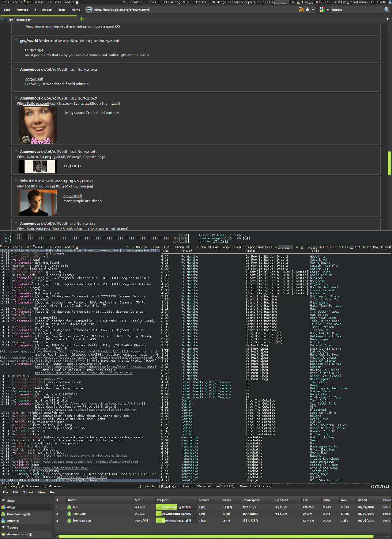Click the Pearl Jam torrent status icon
The height and width of the screenshot is (539, 392).
point(69,514)
